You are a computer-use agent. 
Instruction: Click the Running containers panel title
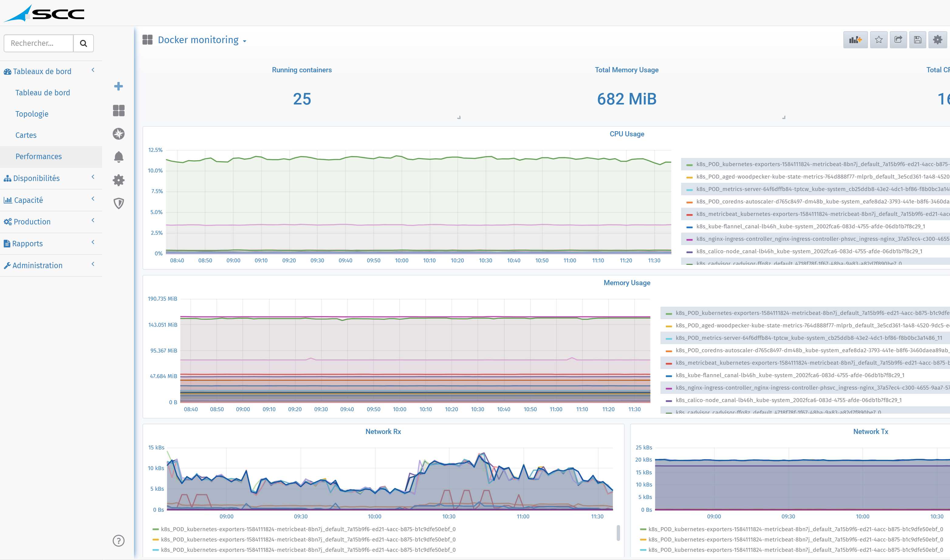302,70
